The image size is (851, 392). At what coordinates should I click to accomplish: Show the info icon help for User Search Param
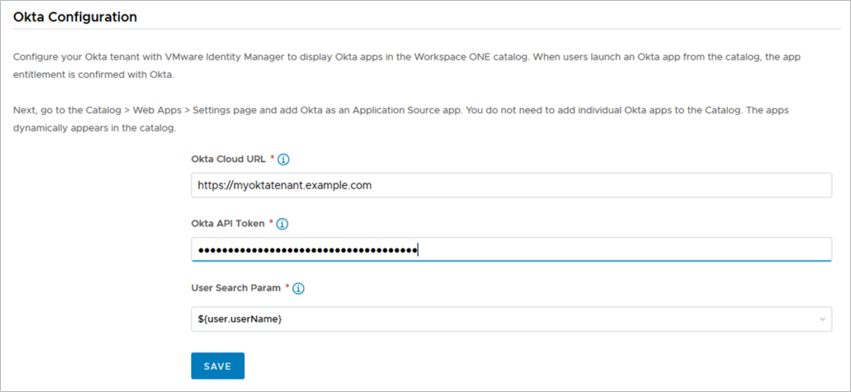299,288
